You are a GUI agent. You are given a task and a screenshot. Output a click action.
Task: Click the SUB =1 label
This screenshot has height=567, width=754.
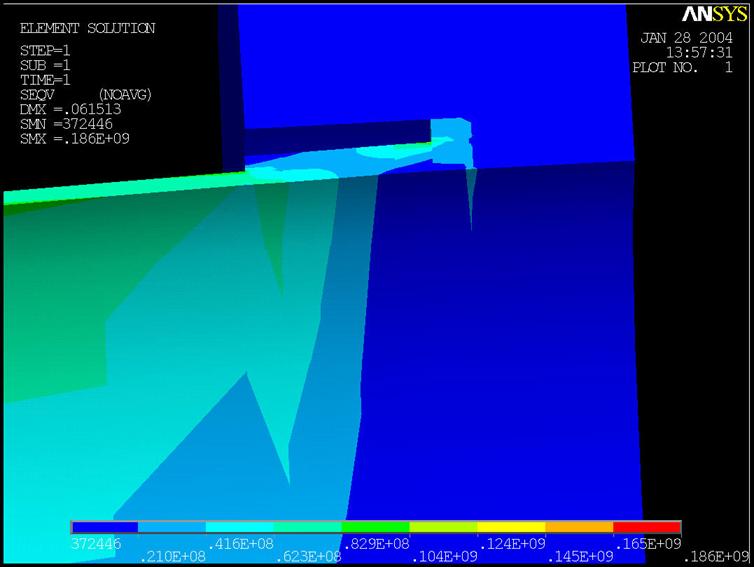coord(45,65)
